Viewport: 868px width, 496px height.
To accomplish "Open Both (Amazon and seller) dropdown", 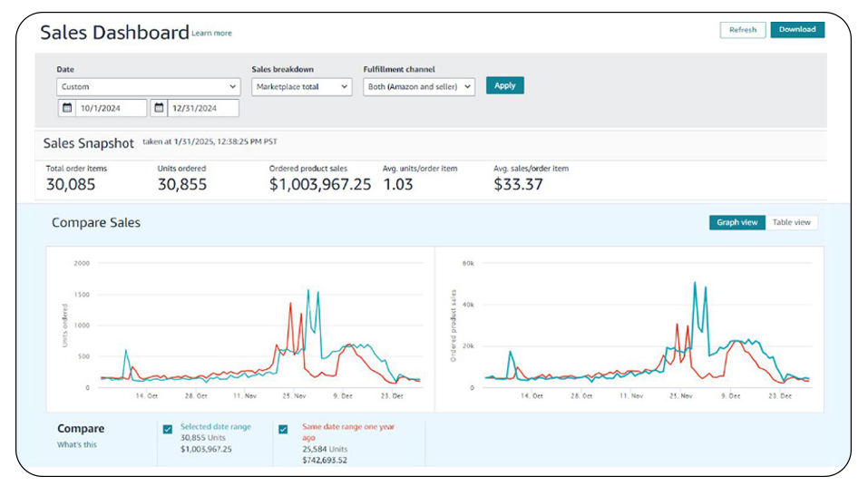I will (419, 87).
